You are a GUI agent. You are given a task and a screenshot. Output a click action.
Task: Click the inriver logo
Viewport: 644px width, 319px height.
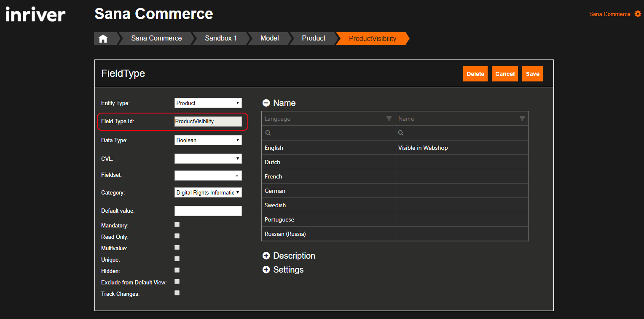[35, 15]
